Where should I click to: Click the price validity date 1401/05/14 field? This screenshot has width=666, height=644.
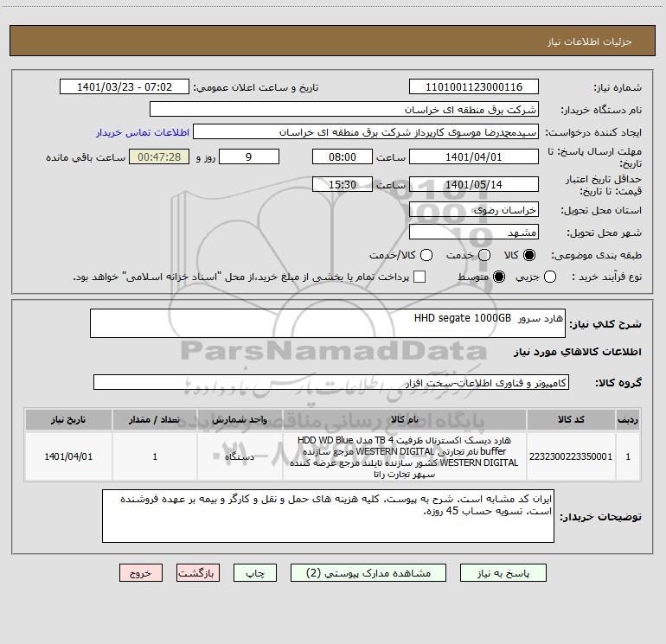[474, 184]
